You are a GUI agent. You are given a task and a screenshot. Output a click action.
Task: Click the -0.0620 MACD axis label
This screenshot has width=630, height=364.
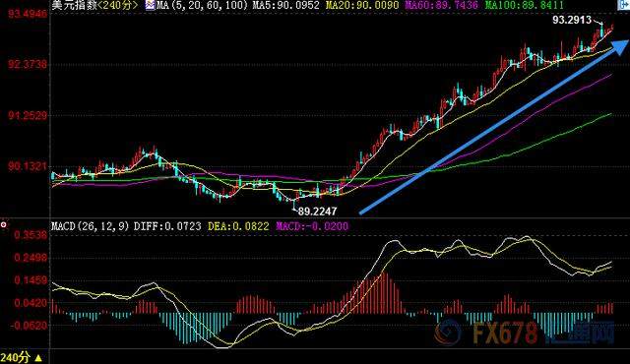(x=29, y=326)
